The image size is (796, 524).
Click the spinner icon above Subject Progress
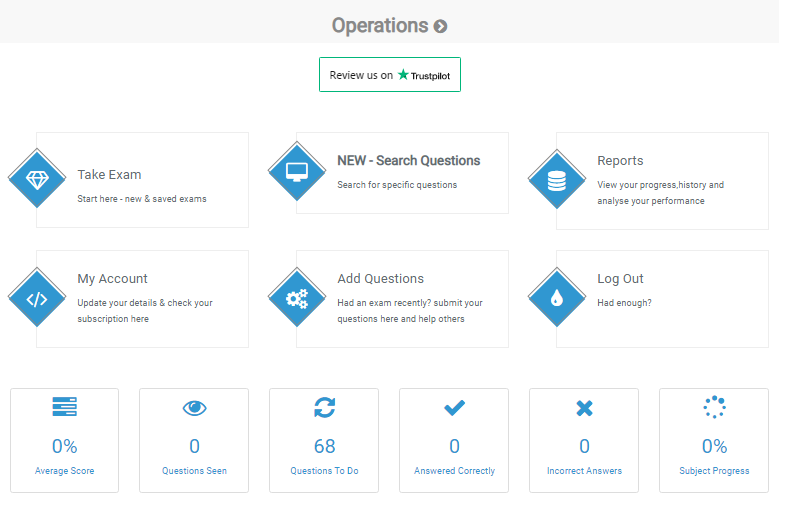pos(714,407)
